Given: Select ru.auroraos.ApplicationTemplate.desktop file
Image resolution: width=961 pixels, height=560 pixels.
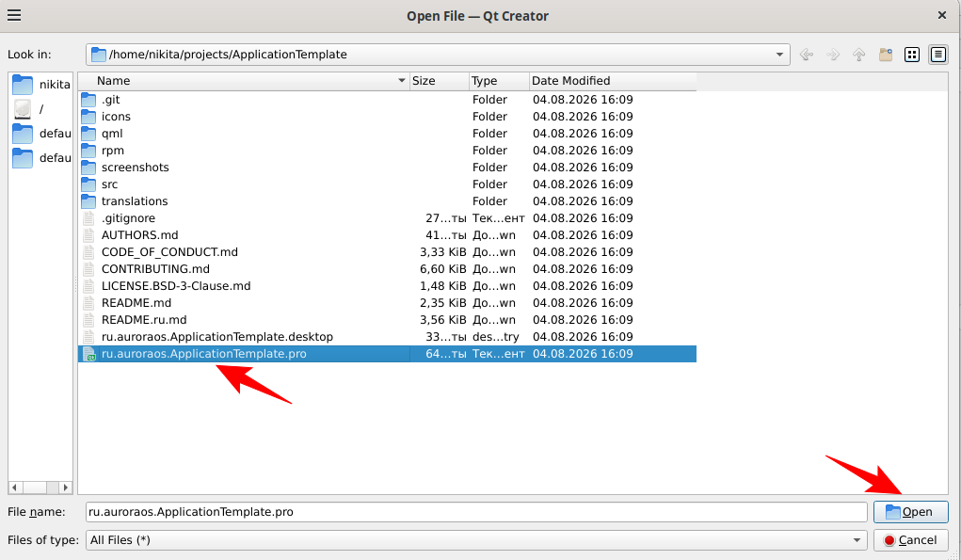Looking at the screenshot, I should coord(217,337).
